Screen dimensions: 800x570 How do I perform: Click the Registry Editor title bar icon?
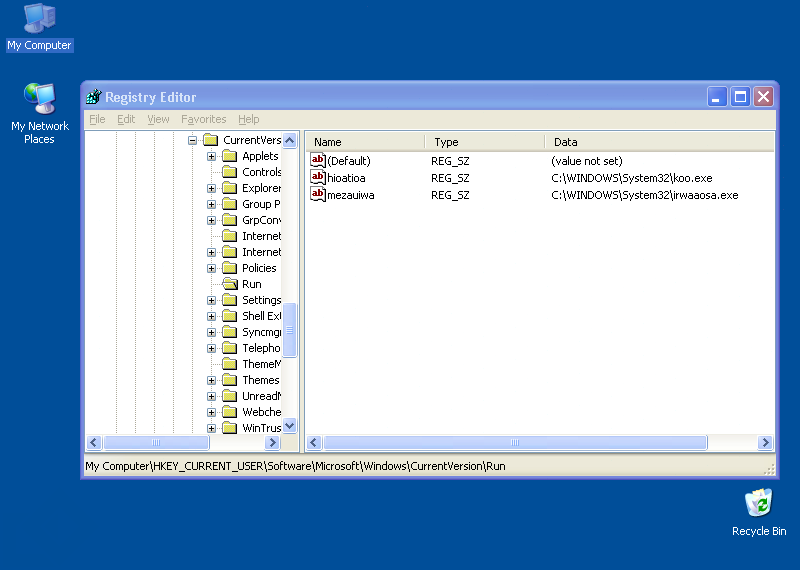(x=94, y=96)
